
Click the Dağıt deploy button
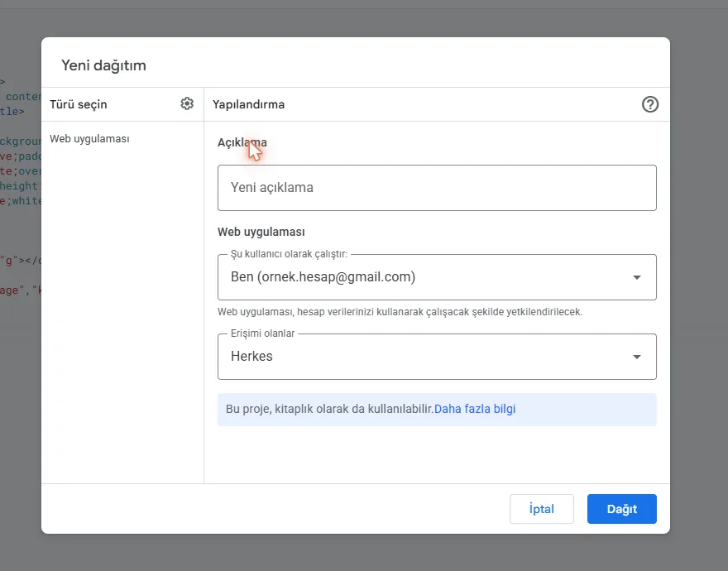pos(621,509)
